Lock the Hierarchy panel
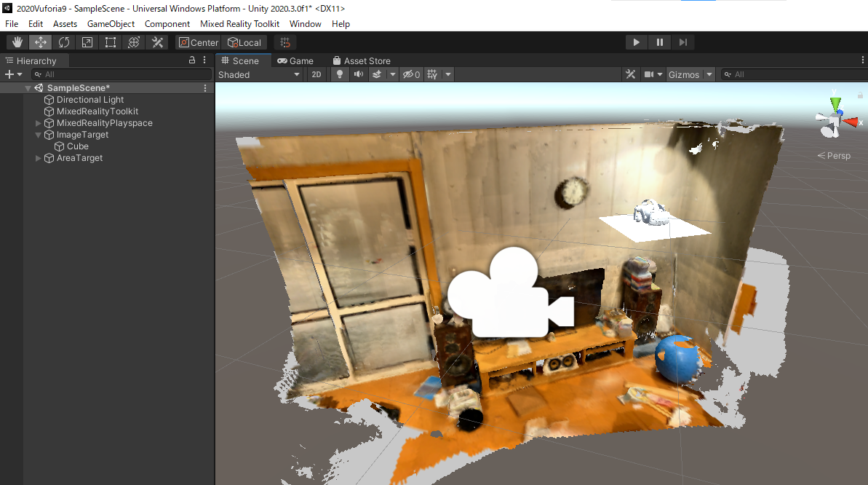Viewport: 868px width, 485px height. (x=192, y=60)
